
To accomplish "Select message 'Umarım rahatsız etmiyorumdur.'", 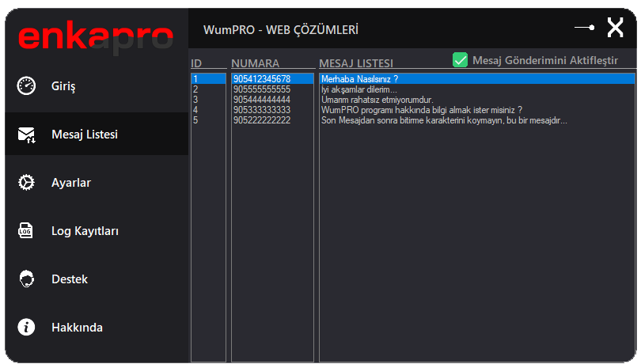I will (x=477, y=100).
